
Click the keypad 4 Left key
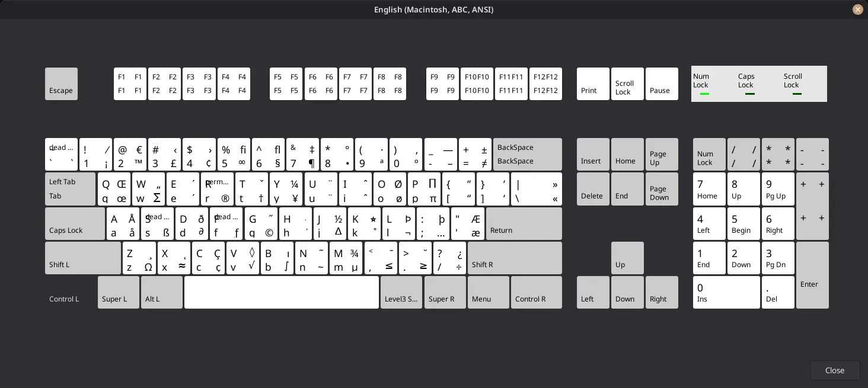[709, 223]
